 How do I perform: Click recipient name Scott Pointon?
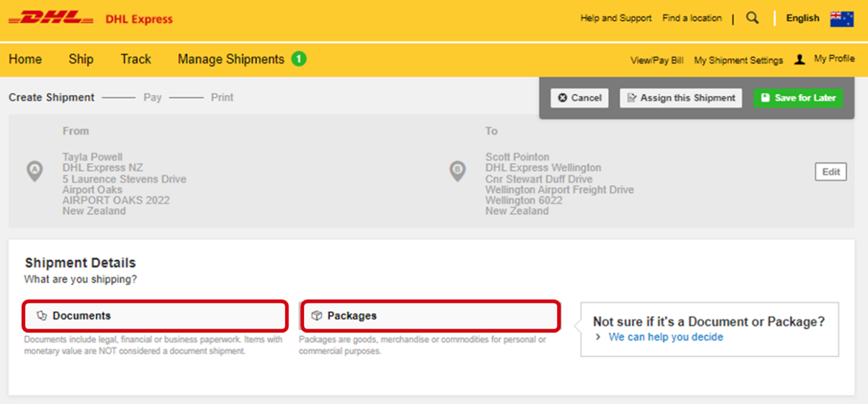[518, 157]
